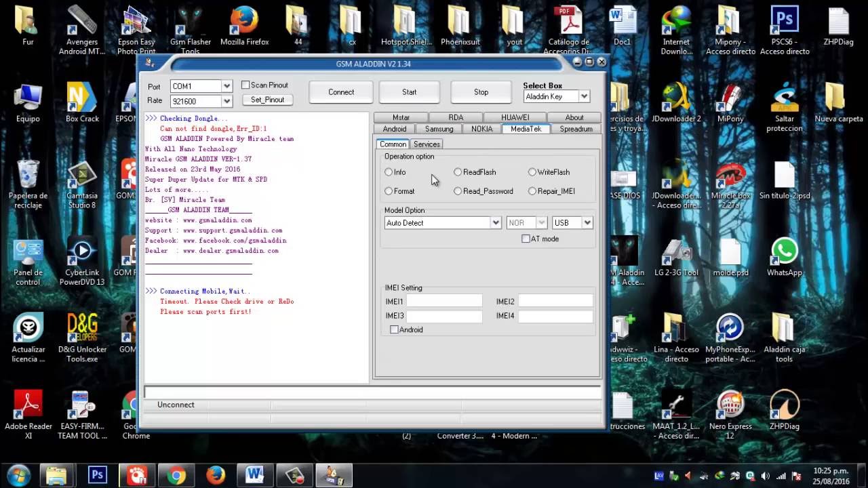Switch to the HUAWEI tab
The height and width of the screenshot is (488, 868).
515,117
